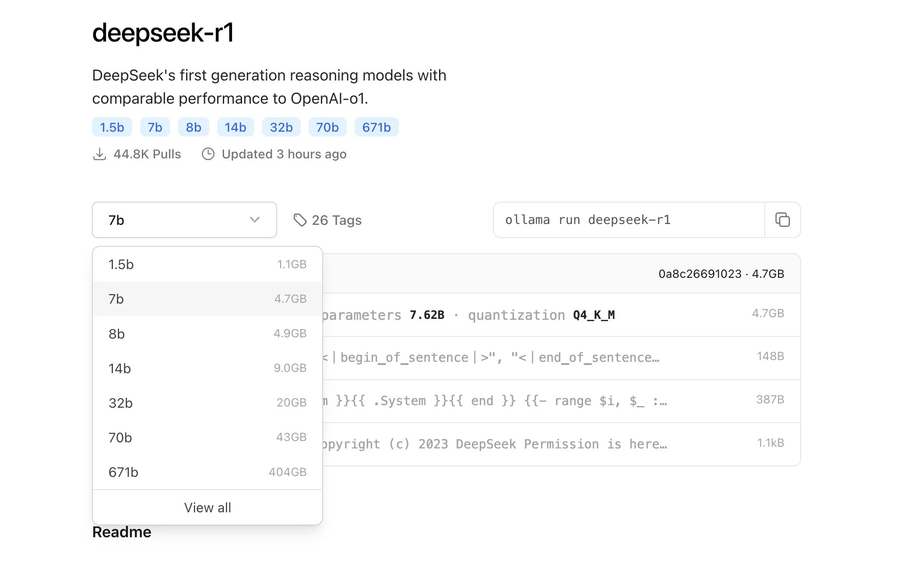Click the ollama run deepseek-r1 command field

pyautogui.click(x=629, y=220)
